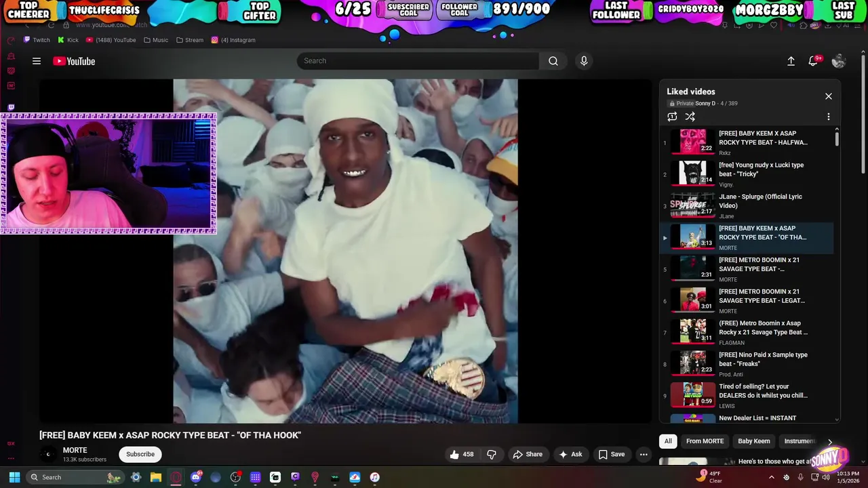Screen dimensions: 868x488
Task: Play the 2:31 Metro Boomin beat by MORTE
Action: point(746,269)
